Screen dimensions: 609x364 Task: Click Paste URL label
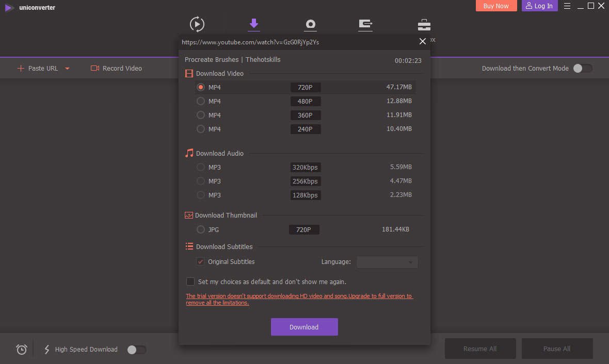[43, 68]
